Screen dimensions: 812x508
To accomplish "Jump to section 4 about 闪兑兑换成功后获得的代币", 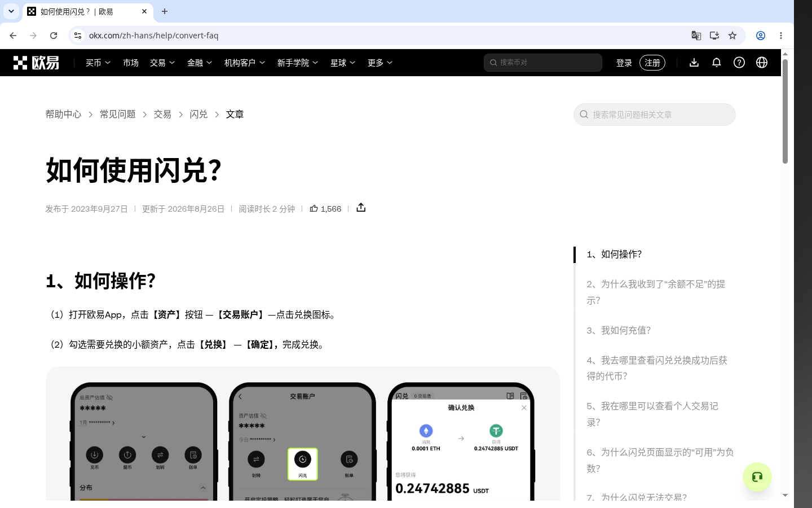I will [x=657, y=368].
